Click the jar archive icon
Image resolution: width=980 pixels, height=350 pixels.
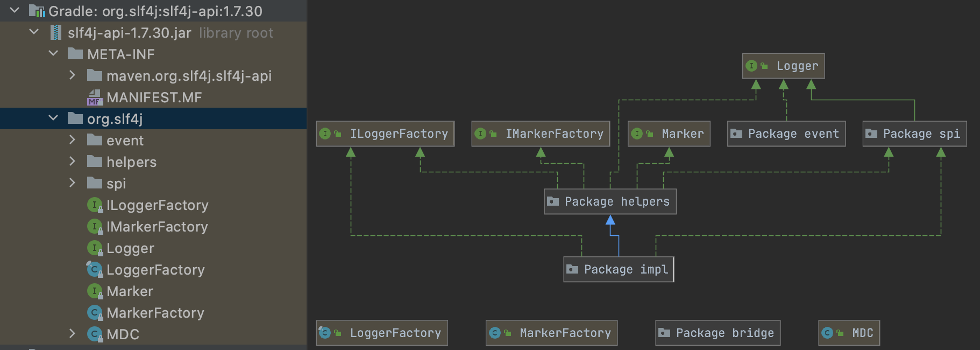(55, 32)
